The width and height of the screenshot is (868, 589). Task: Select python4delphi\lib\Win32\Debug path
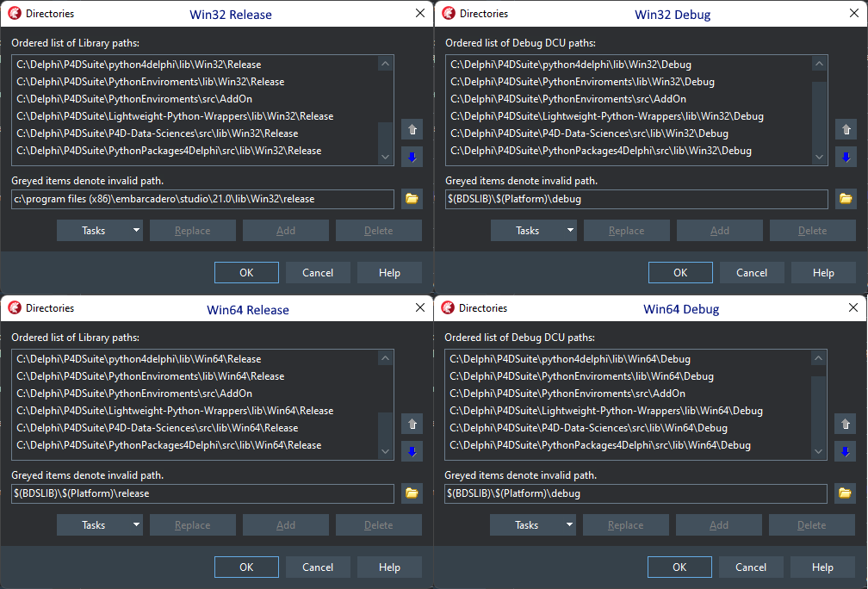click(x=629, y=65)
